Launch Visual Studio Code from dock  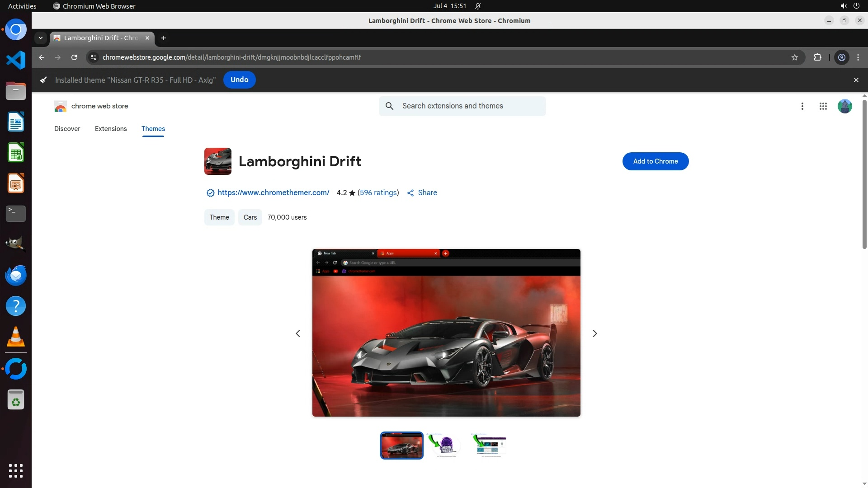click(16, 60)
